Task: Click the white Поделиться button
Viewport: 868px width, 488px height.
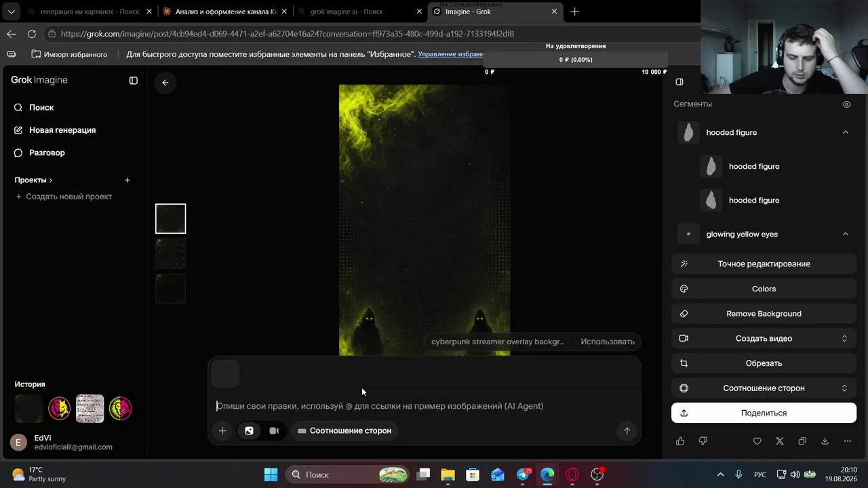Action: [x=764, y=413]
